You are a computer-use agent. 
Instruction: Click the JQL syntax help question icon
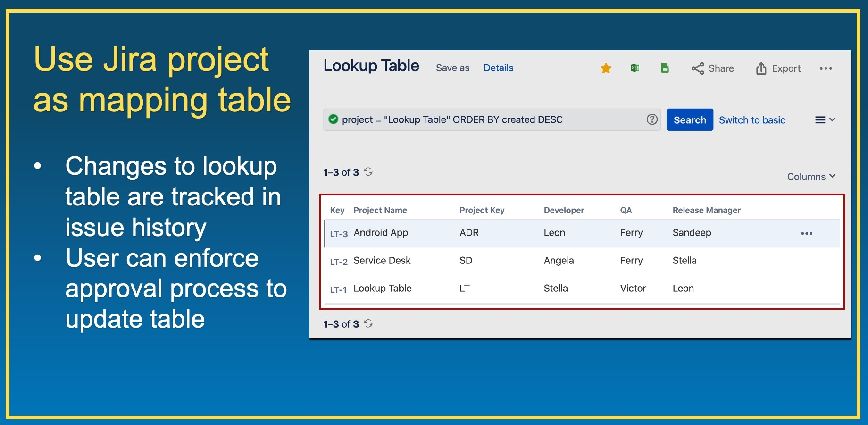tap(652, 119)
